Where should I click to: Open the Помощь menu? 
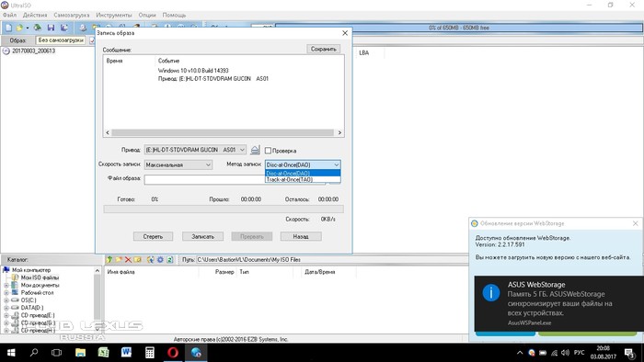174,15
